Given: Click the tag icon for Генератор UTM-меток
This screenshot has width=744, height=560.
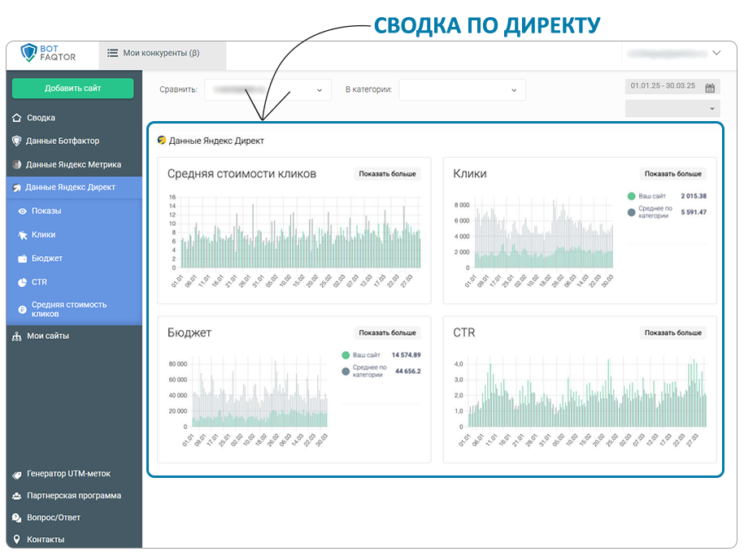Looking at the screenshot, I should 17,475.
